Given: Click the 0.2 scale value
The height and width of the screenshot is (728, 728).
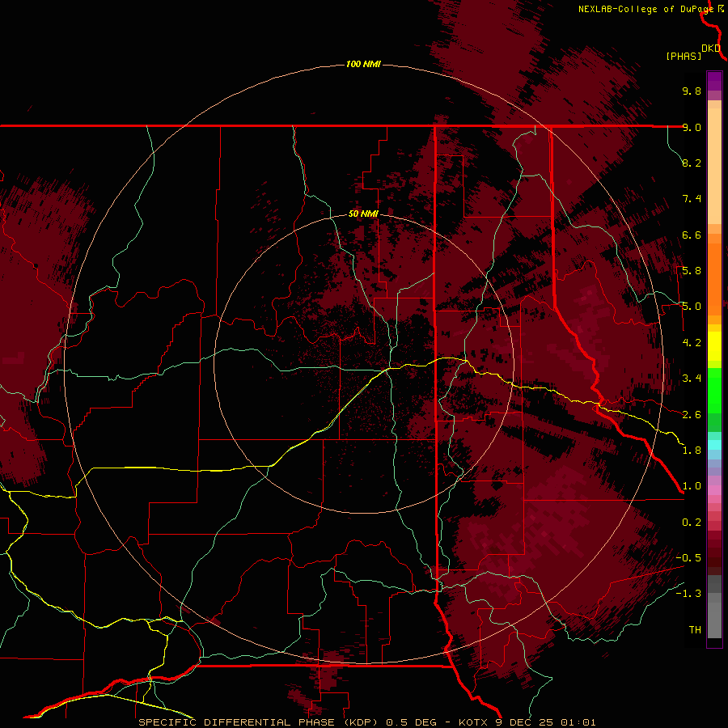Looking at the screenshot, I should pyautogui.click(x=692, y=523).
